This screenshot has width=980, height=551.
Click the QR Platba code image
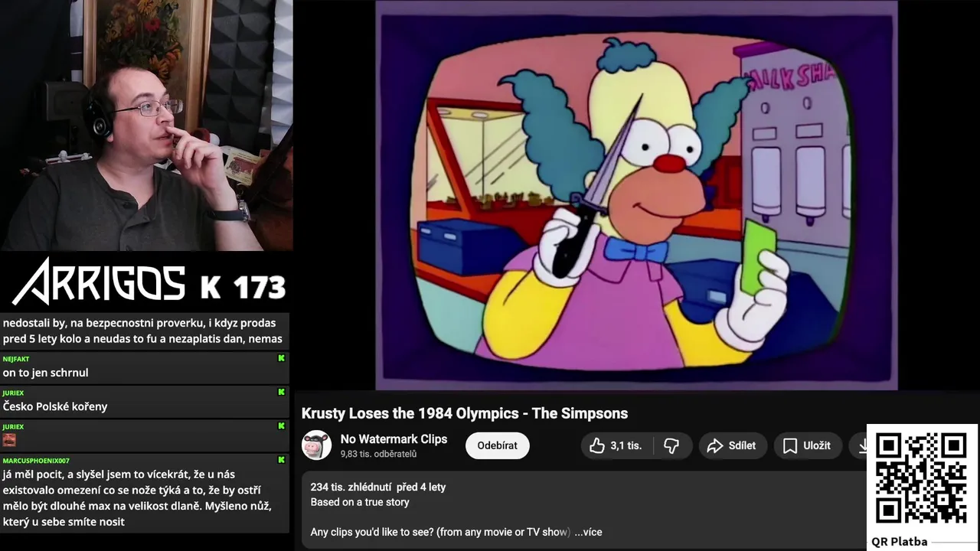click(922, 478)
